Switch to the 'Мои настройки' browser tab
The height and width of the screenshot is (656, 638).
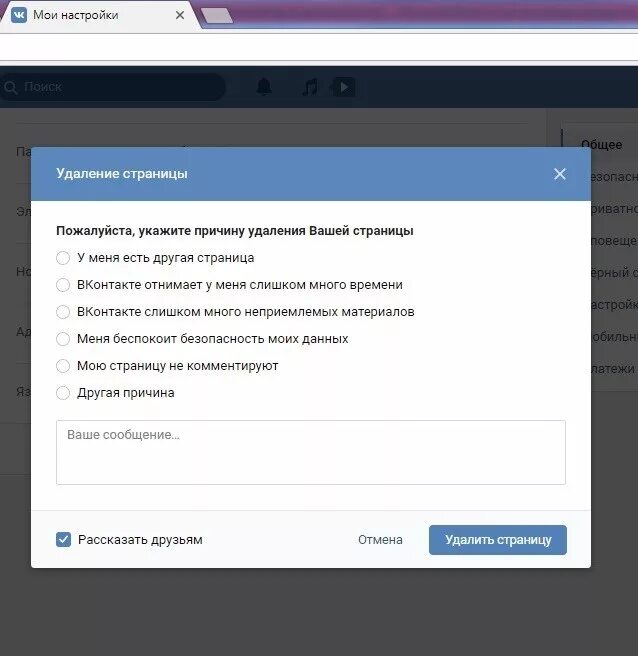(98, 15)
